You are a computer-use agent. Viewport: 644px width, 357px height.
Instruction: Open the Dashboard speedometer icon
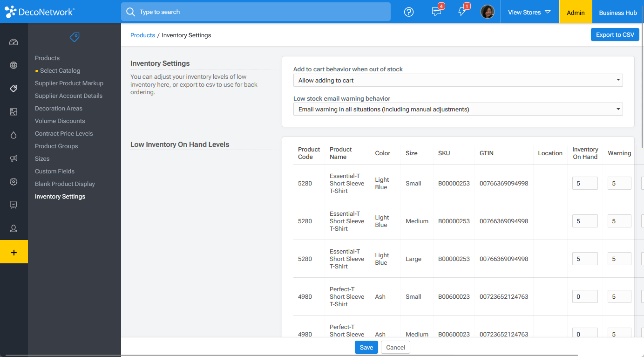pyautogui.click(x=14, y=42)
